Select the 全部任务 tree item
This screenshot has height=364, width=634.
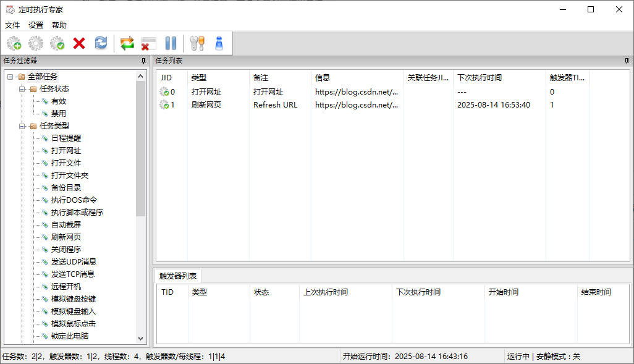click(43, 77)
